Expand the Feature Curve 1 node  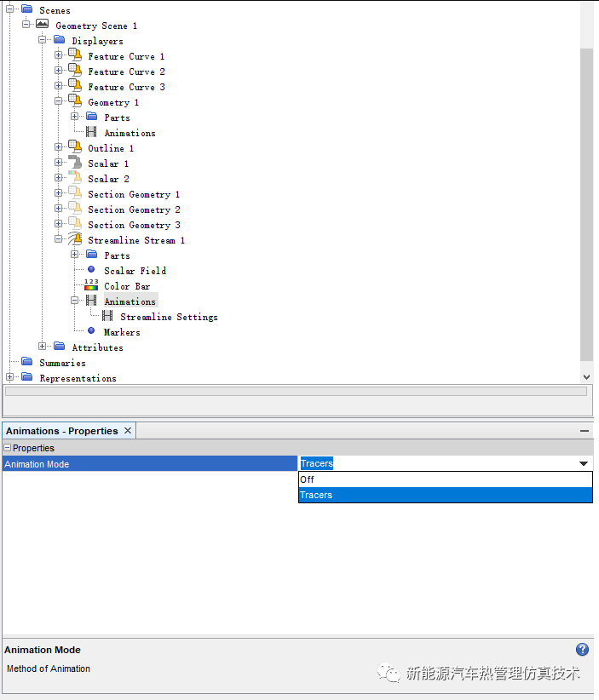pyautogui.click(x=59, y=55)
